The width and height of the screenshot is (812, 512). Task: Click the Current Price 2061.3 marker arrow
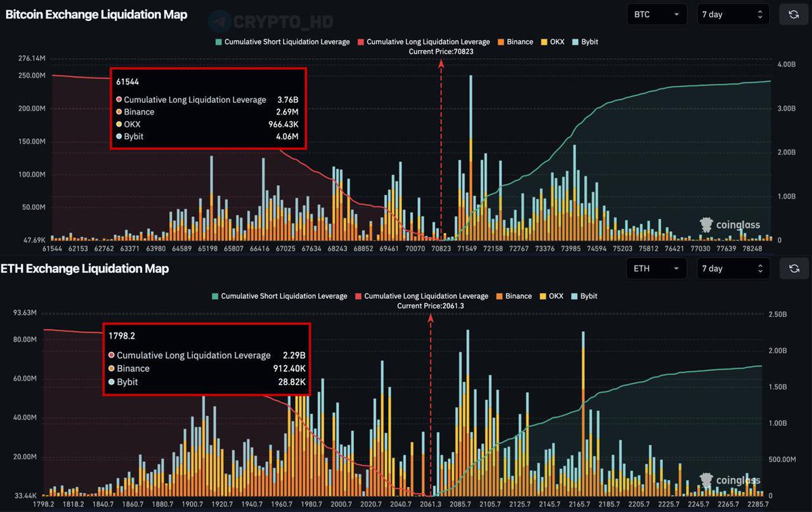tap(431, 318)
